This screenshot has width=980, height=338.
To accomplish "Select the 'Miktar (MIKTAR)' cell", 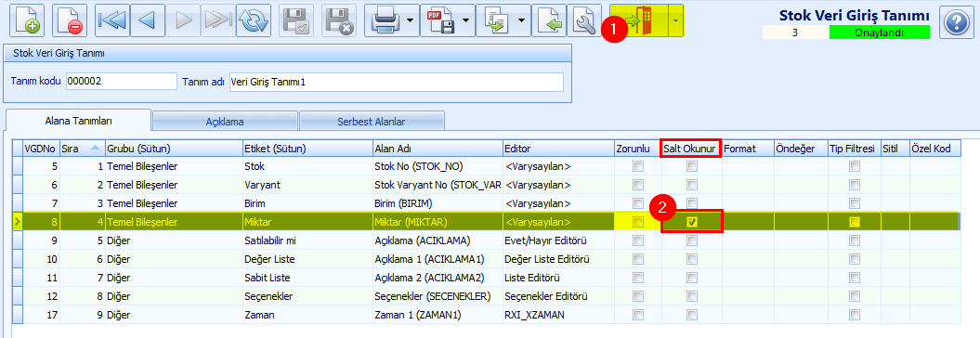I will point(437,222).
